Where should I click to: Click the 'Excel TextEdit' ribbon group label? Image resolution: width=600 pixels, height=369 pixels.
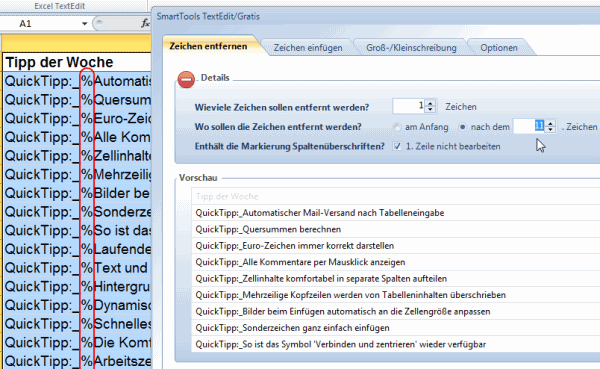click(60, 6)
